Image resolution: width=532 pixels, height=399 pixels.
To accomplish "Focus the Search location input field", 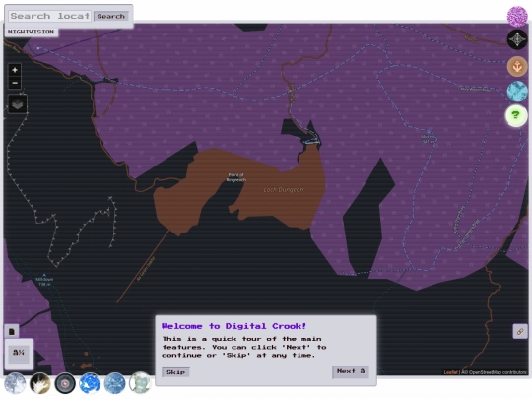I will coord(50,16).
